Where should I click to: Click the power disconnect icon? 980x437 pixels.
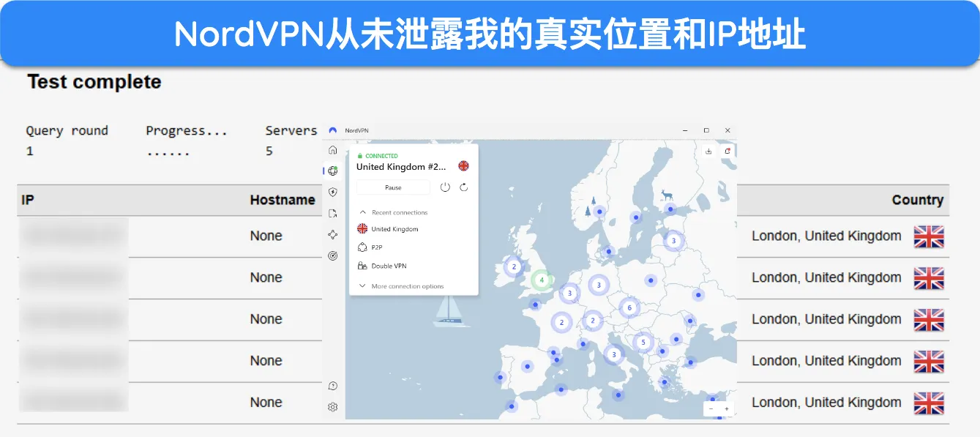[445, 187]
